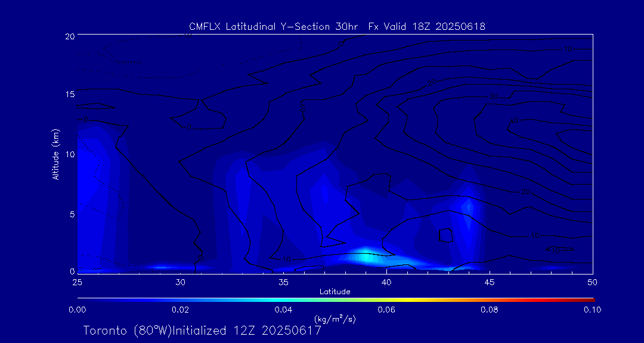This screenshot has width=644, height=343.
Task: Click altitude axis tick label "15"
Action: 70,94
